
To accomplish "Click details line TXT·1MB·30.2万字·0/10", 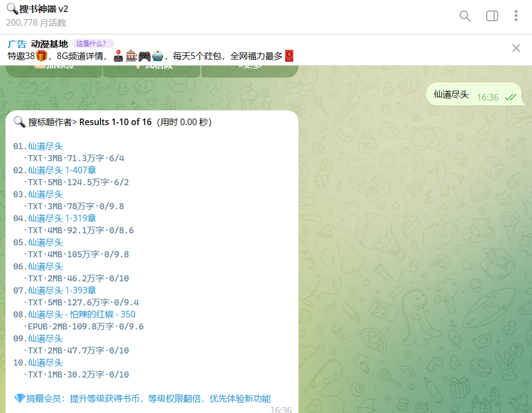I will click(x=76, y=375).
